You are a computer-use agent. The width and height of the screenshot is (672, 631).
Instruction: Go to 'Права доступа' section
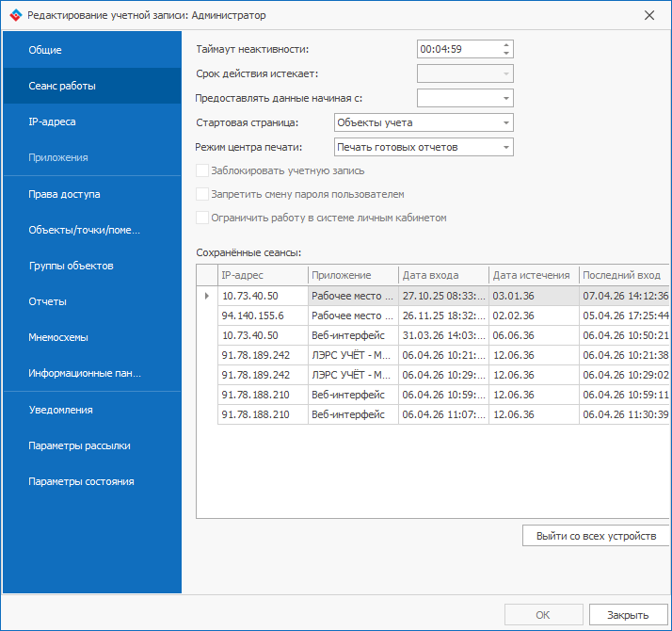pyautogui.click(x=64, y=194)
